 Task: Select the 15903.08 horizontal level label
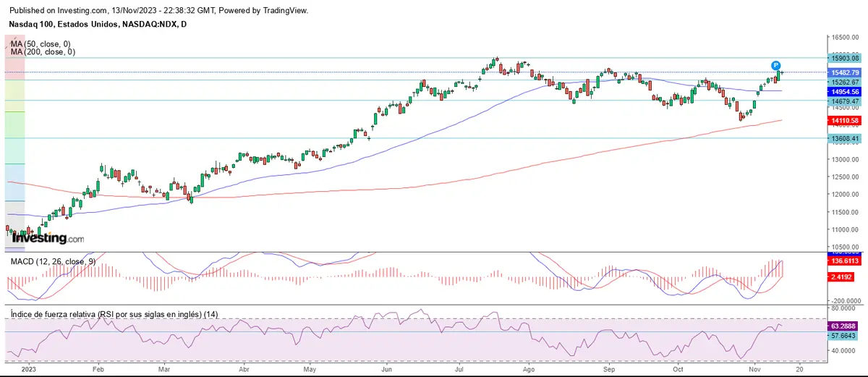coord(844,58)
